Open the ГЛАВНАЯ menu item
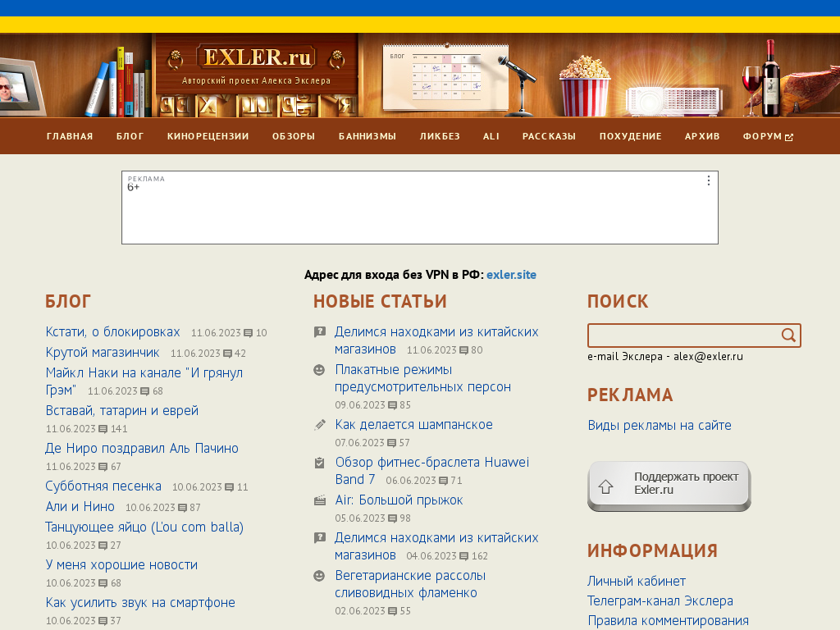This screenshot has height=630, width=840. (x=70, y=136)
